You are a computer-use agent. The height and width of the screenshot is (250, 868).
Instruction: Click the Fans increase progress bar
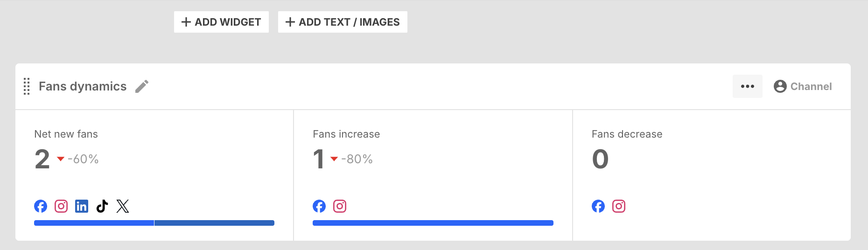pyautogui.click(x=433, y=223)
